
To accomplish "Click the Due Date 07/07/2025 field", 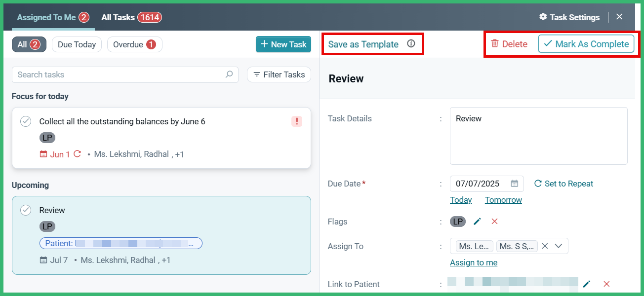I will click(486, 184).
